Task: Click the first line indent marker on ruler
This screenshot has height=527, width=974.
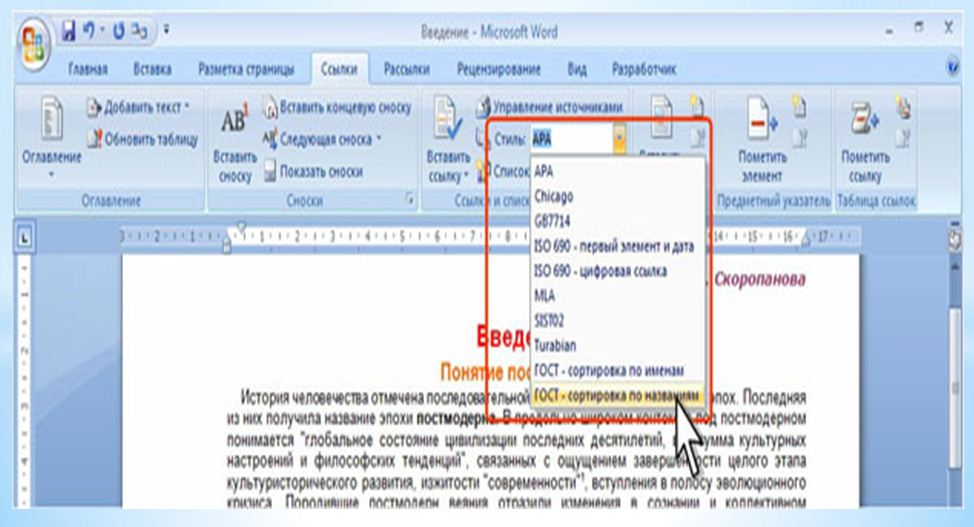Action: 241,227
